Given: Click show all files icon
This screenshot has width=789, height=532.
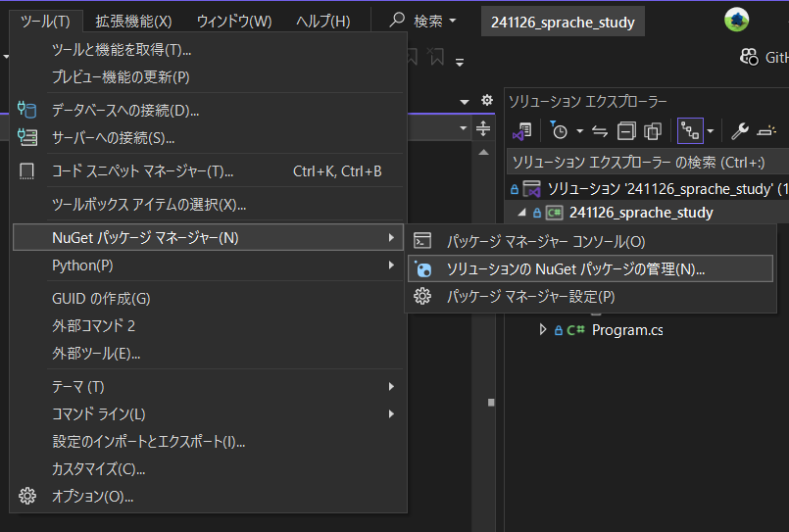Looking at the screenshot, I should tap(653, 131).
